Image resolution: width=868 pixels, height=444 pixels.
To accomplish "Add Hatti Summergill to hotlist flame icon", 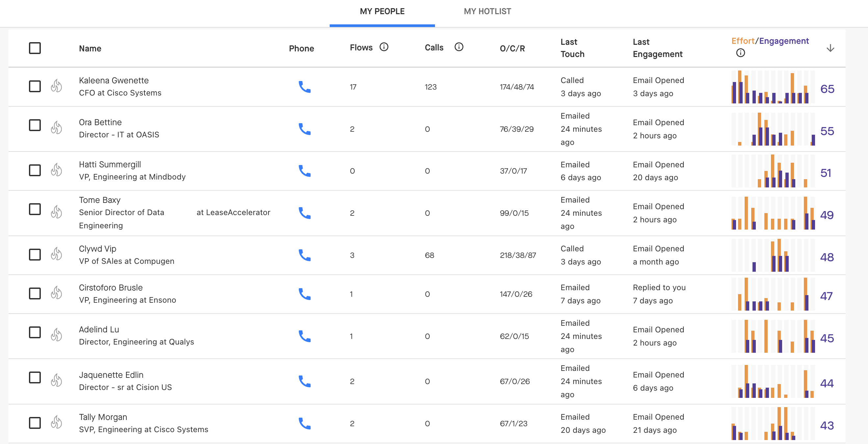I will click(56, 170).
